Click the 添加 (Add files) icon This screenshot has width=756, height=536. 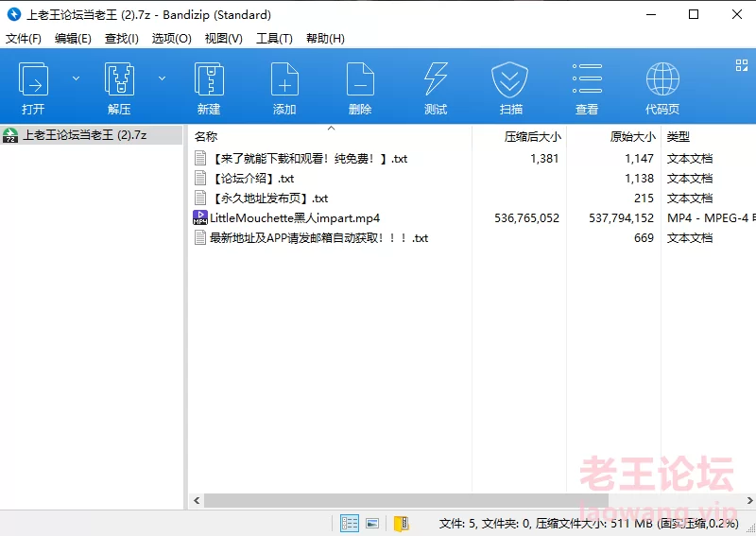coord(284,79)
